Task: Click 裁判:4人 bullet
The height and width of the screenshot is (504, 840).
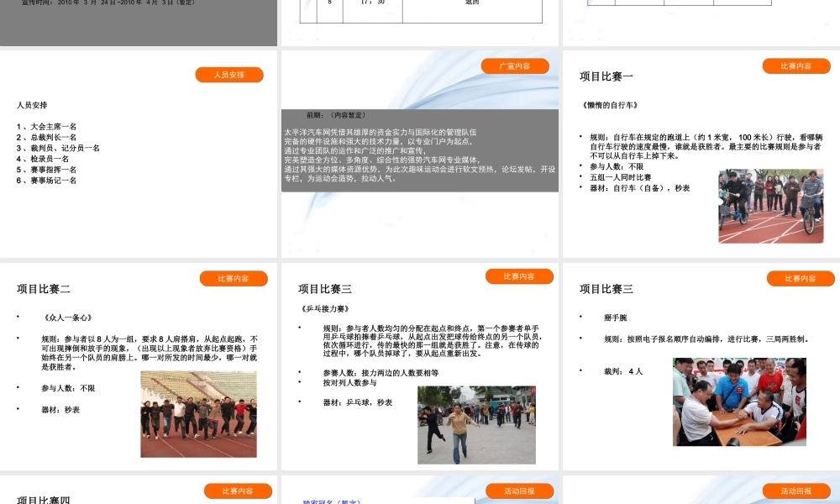Action: 623,371
